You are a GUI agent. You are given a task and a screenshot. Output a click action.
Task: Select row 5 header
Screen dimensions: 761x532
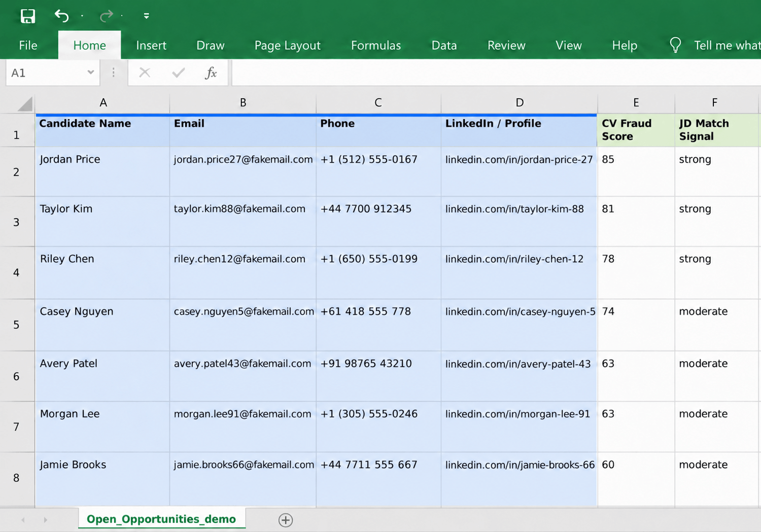click(x=17, y=325)
